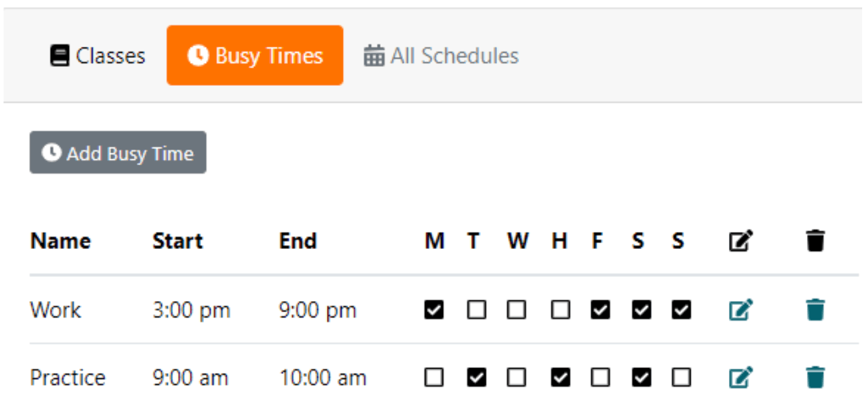Click the trash icon for Work
The width and height of the screenshot is (868, 407).
(x=814, y=310)
